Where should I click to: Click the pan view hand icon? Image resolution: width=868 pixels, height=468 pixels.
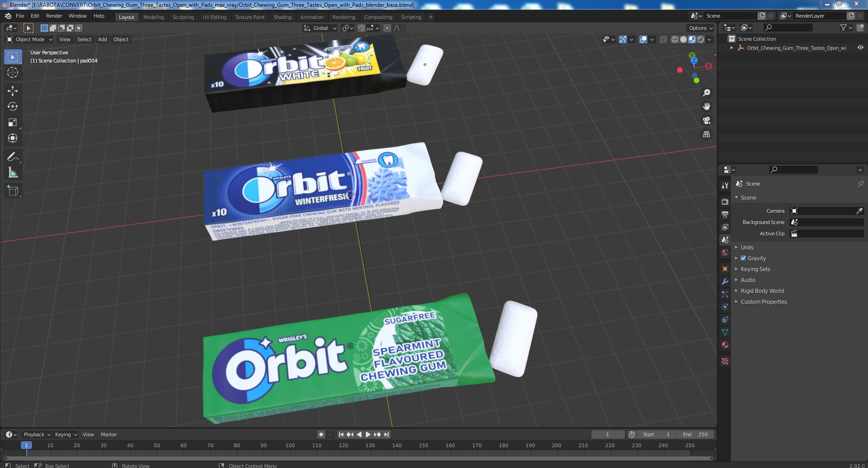click(x=707, y=106)
